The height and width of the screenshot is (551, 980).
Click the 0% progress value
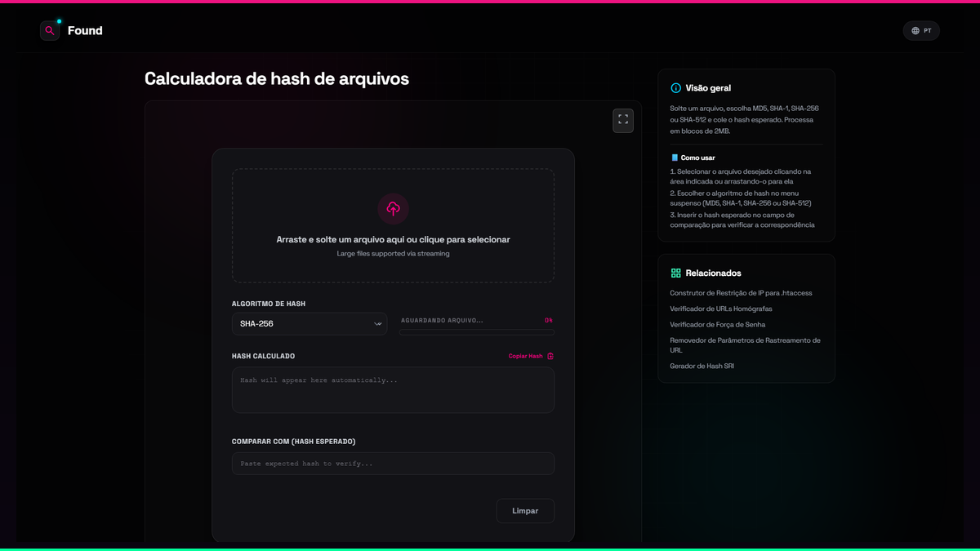tap(549, 321)
